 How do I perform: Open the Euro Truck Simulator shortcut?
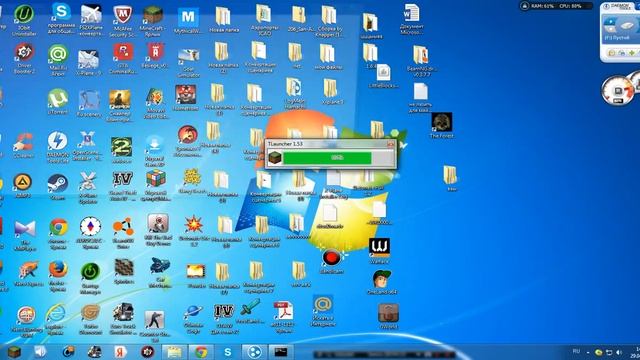point(123,313)
